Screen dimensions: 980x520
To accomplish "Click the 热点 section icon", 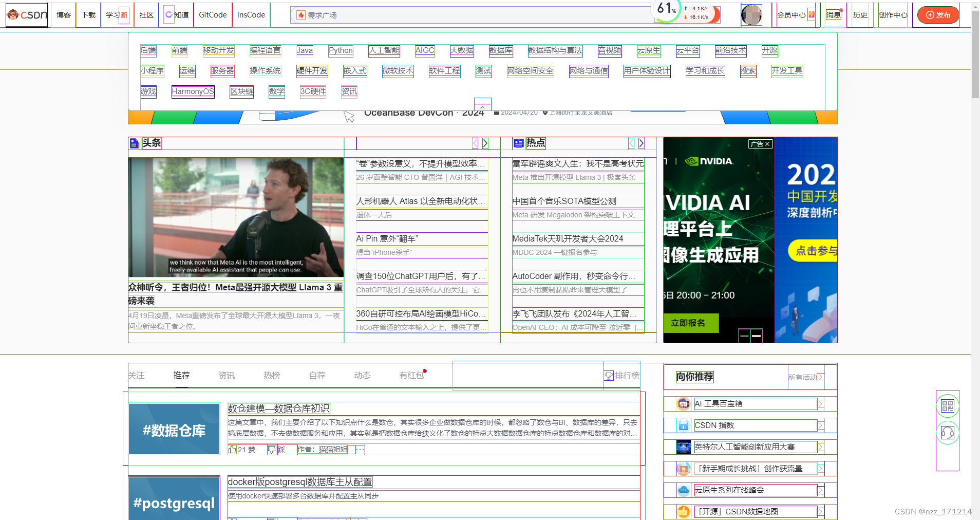I will pyautogui.click(x=518, y=143).
